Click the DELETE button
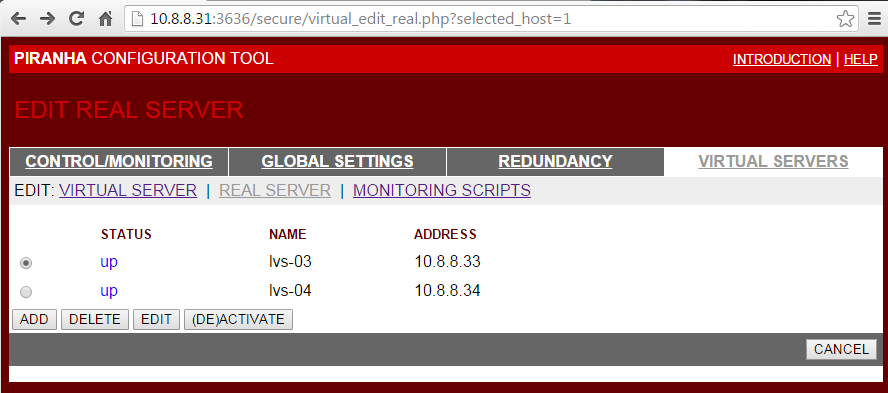 (95, 319)
